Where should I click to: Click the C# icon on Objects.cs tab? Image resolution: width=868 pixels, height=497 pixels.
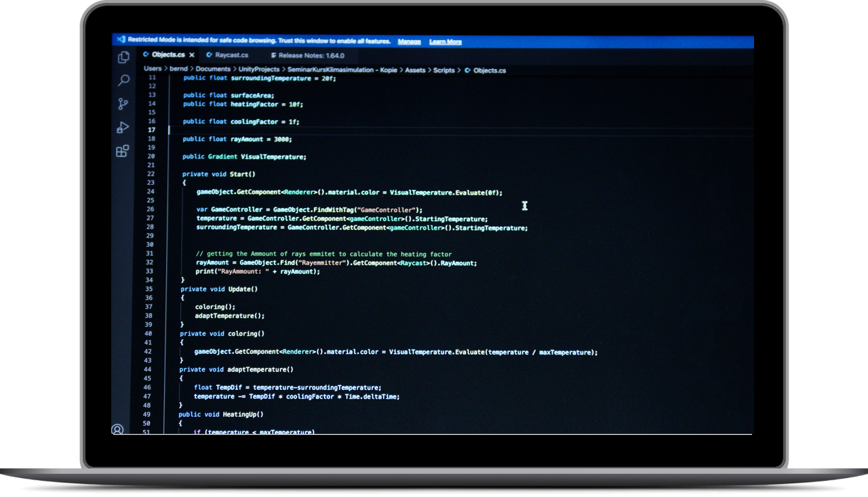[x=146, y=55]
